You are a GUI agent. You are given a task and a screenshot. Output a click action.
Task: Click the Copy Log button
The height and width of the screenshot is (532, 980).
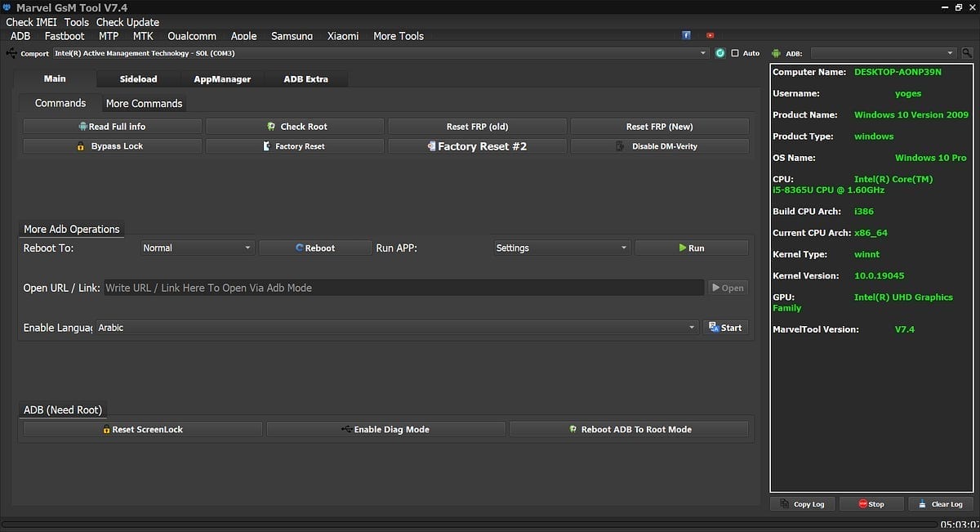click(x=803, y=504)
